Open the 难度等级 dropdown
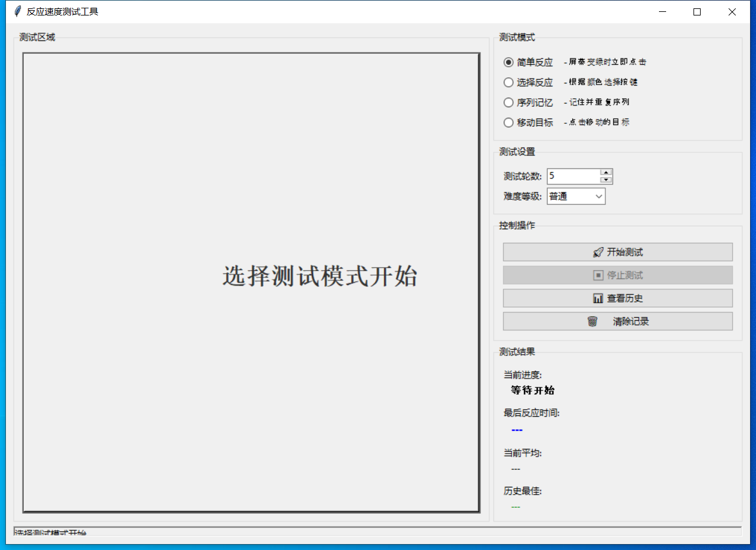Image resolution: width=756 pixels, height=550 pixels. tap(576, 196)
